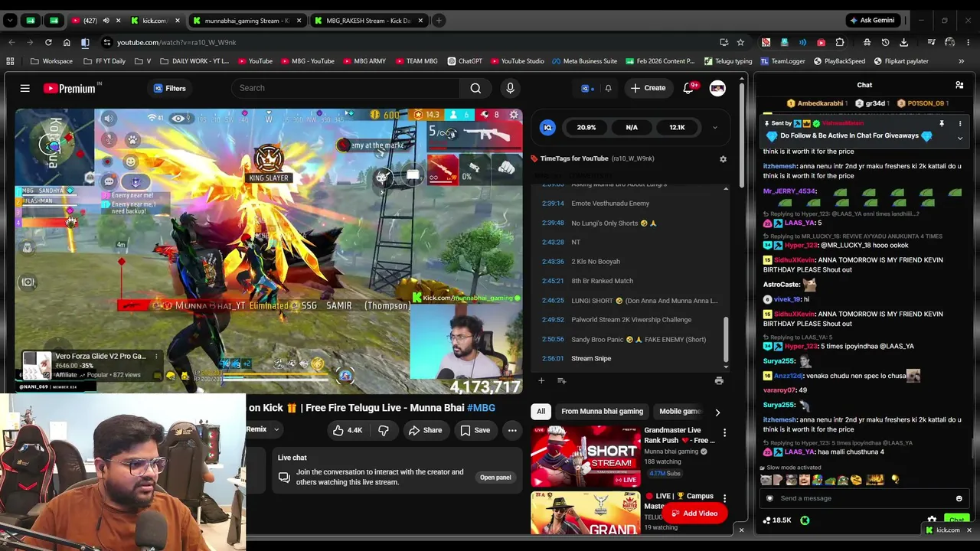The height and width of the screenshot is (551, 980).
Task: Bookmark this page with the star icon
Action: (740, 43)
